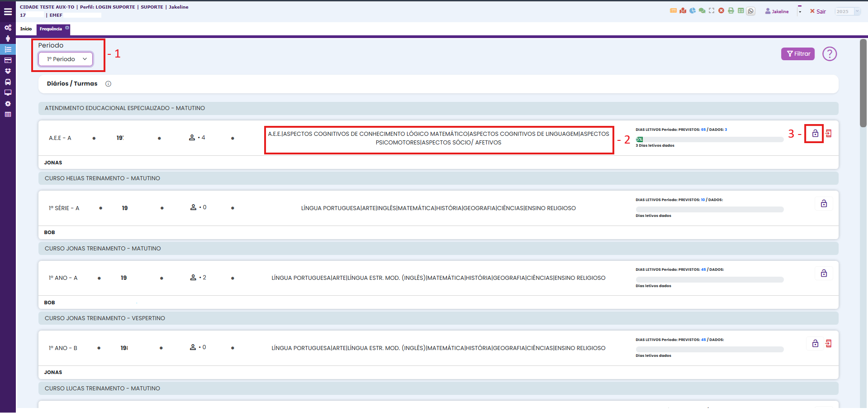Expand the 1º Periodo dropdown
Image resolution: width=868 pixels, height=413 pixels.
point(66,59)
